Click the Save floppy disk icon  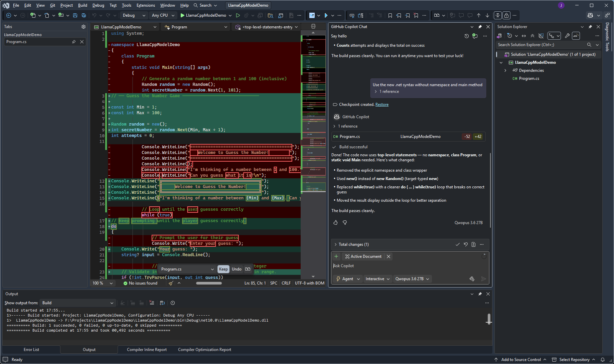pos(75,15)
